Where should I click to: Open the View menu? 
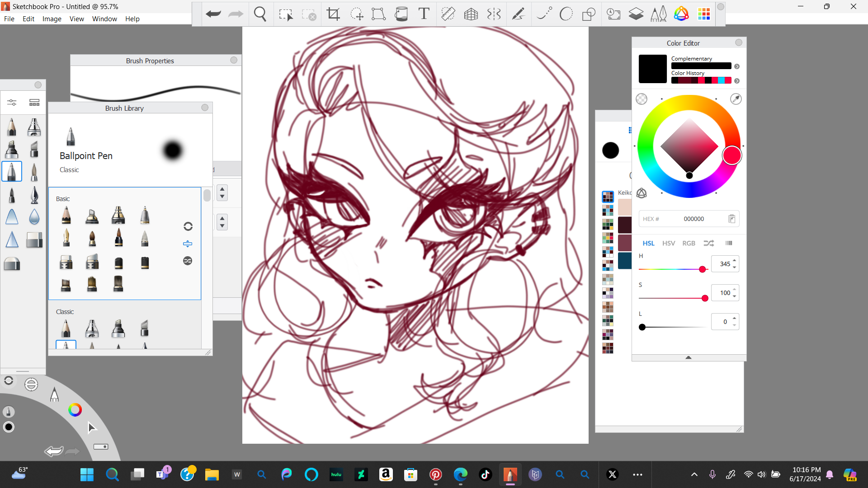click(x=77, y=19)
